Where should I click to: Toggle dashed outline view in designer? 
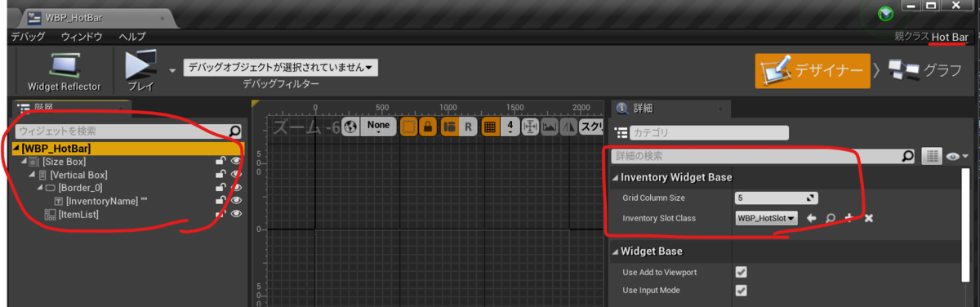[408, 127]
